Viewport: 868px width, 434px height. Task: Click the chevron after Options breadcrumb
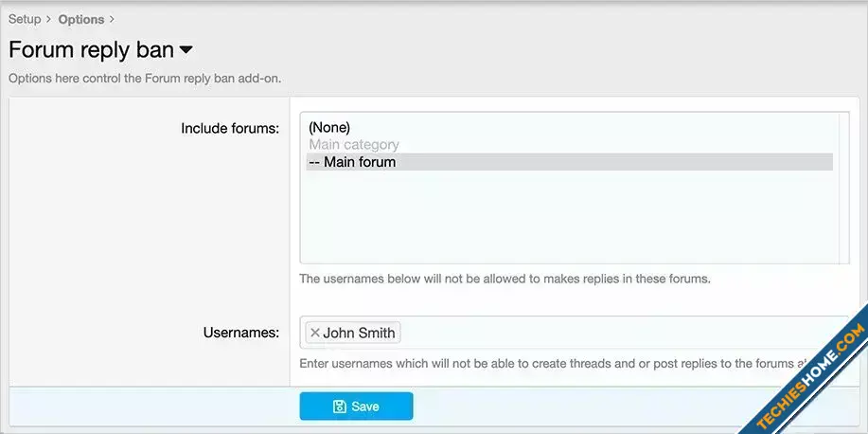click(x=112, y=19)
